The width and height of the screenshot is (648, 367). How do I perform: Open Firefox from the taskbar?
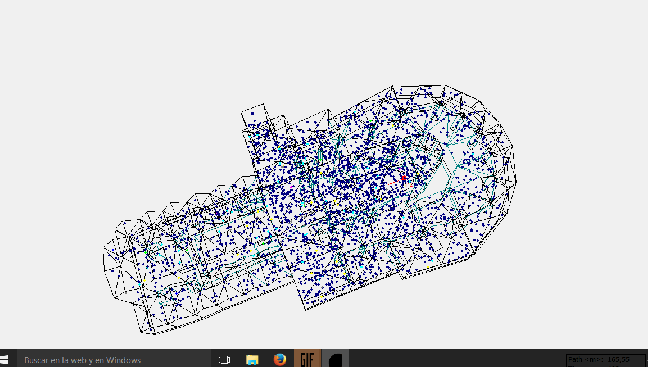coord(280,360)
